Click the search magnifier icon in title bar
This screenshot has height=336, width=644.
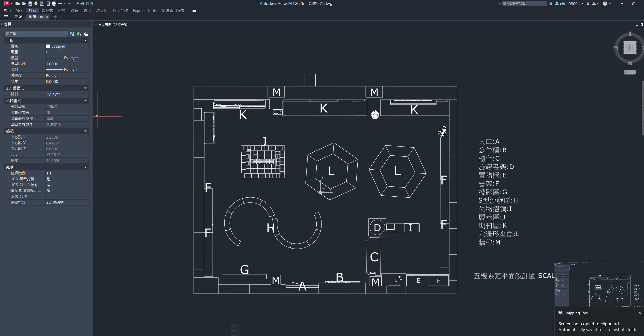coord(550,4)
